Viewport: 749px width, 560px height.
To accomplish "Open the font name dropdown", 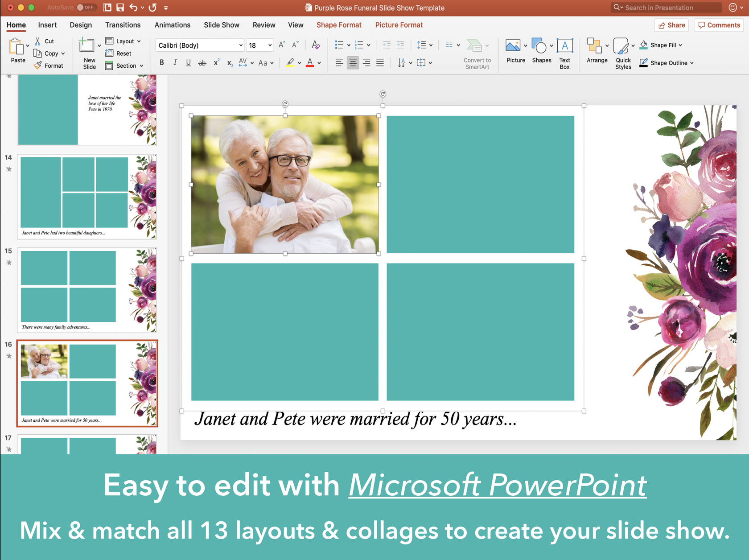I will pos(240,45).
